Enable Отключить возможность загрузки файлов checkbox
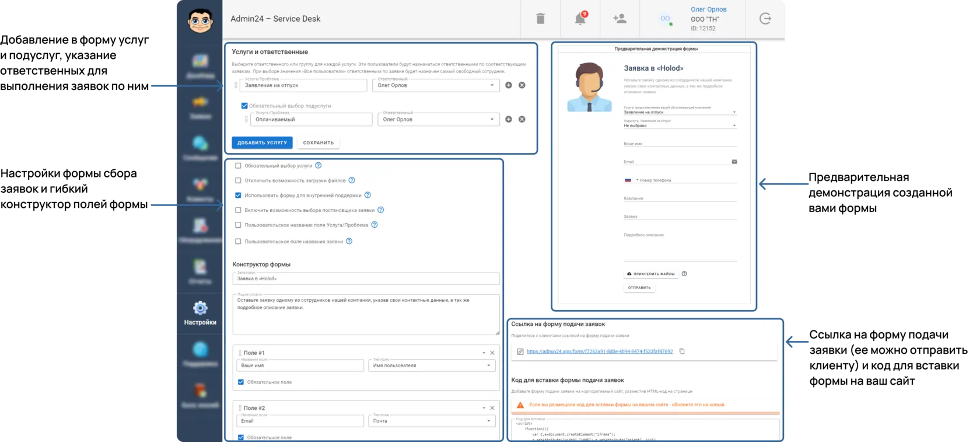The height and width of the screenshot is (442, 980). 238,180
